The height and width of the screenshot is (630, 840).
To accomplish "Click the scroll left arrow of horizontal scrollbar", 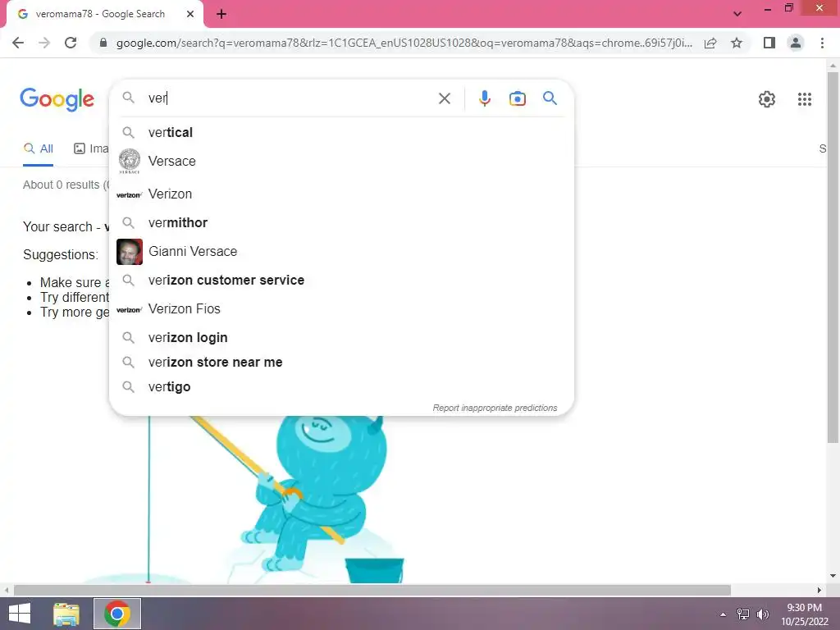I will (x=7, y=590).
